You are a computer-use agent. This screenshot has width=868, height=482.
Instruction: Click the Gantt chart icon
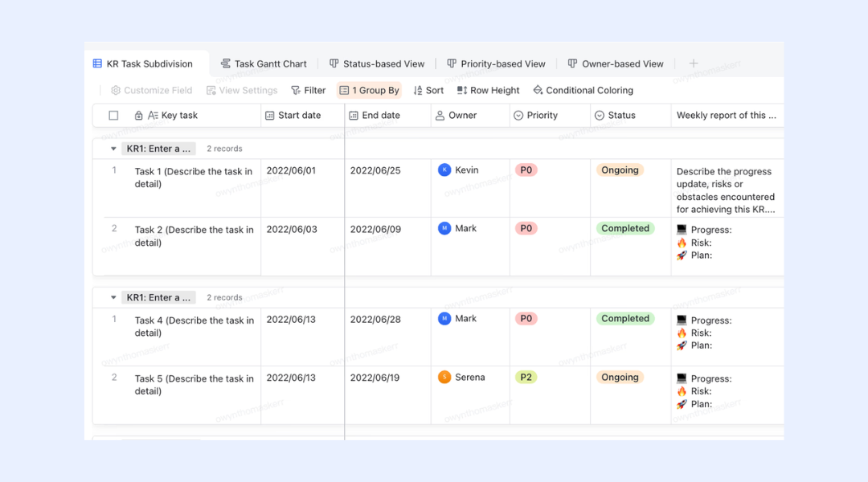(225, 63)
